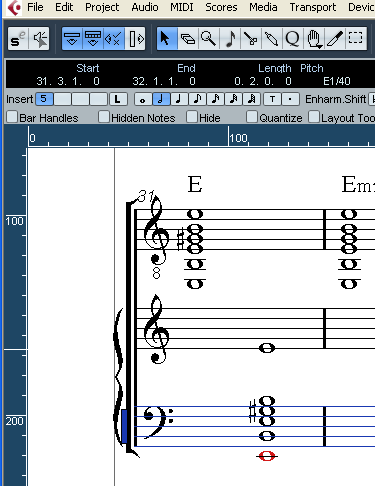Toggle Acoustic Feedback speaker icon

click(39, 39)
